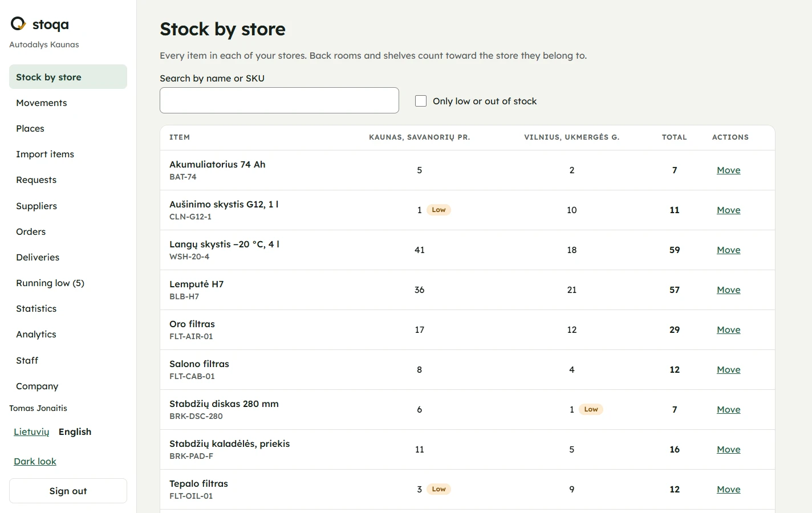Open Deliveries in sidebar
Screen dimensions: 812x513
(68, 257)
